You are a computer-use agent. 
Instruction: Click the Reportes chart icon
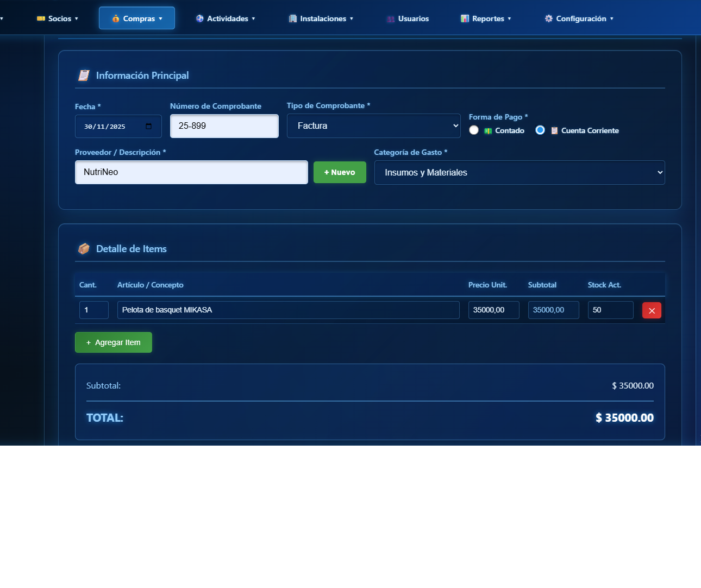click(x=465, y=18)
